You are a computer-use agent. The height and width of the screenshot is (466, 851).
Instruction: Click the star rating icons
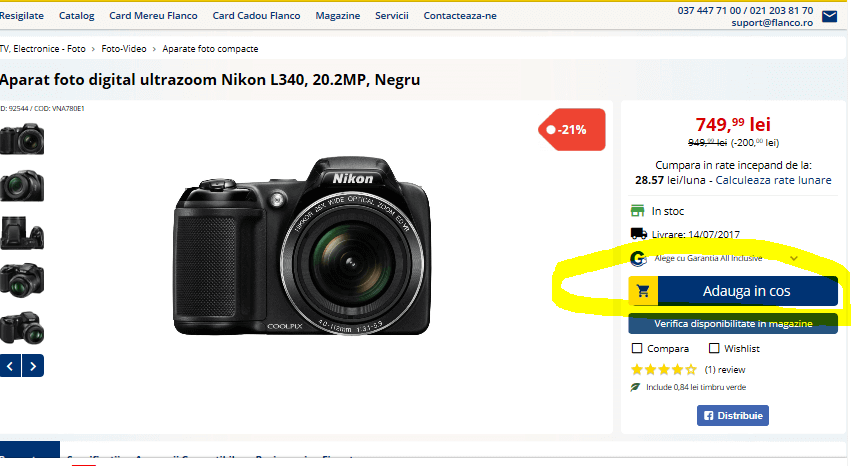coord(663,369)
